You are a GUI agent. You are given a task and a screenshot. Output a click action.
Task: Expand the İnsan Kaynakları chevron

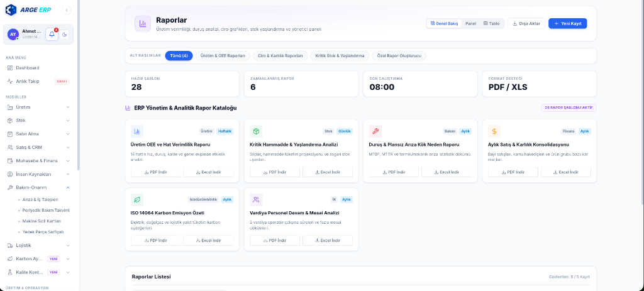click(68, 174)
